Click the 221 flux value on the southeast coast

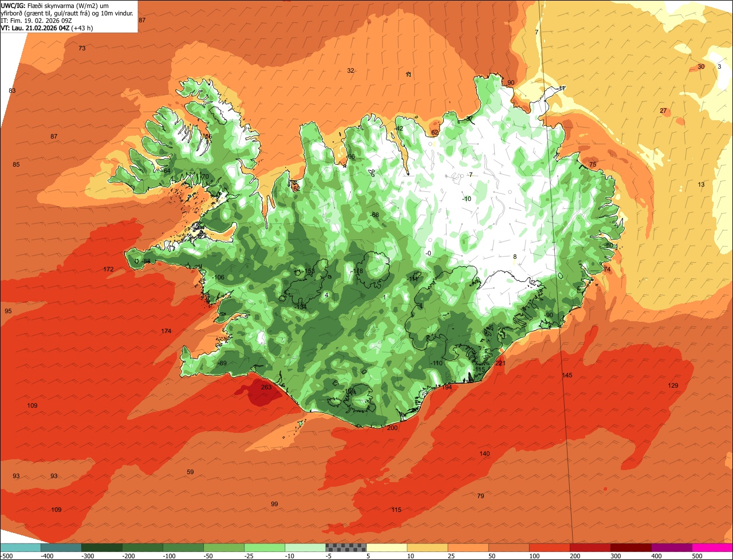click(x=501, y=363)
